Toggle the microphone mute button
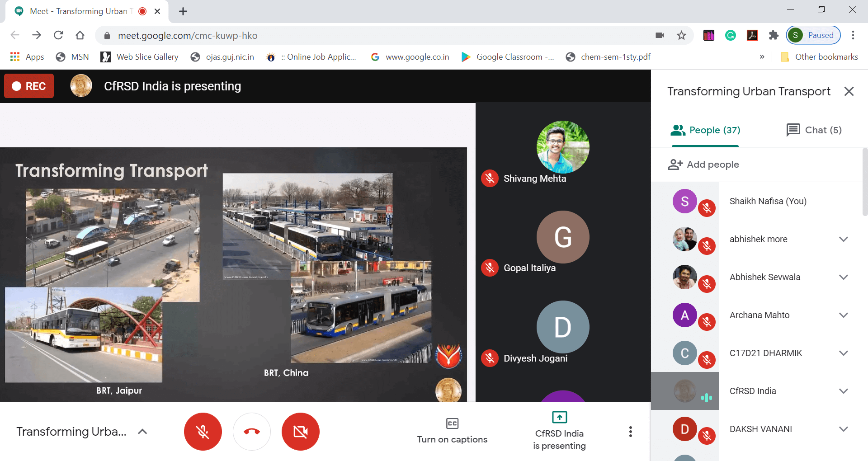The width and height of the screenshot is (868, 461). pos(203,432)
